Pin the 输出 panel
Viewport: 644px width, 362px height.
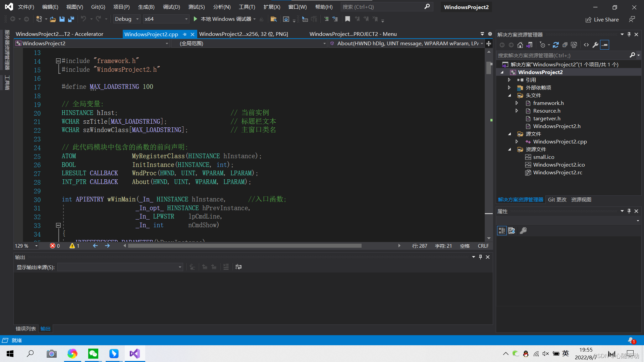coord(480,257)
